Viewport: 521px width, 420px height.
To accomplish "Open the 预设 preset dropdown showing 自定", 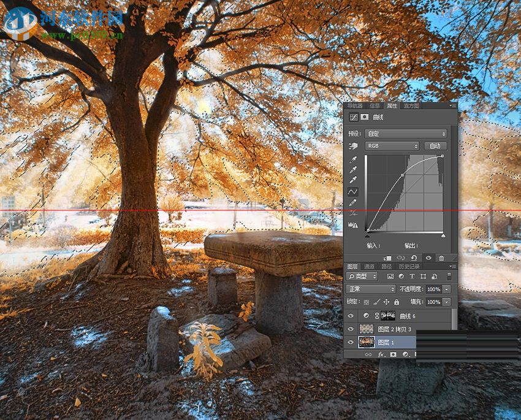I will [406, 134].
